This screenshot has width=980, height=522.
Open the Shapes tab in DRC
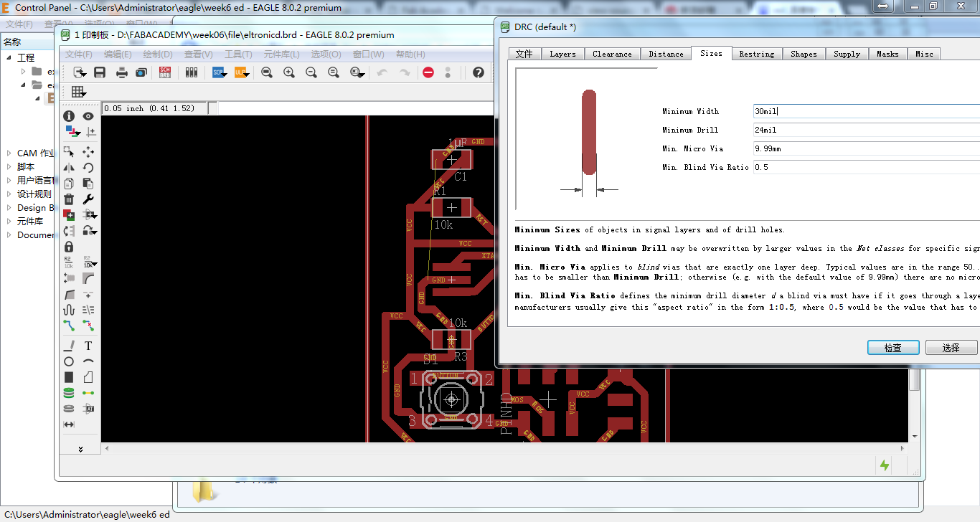[804, 54]
